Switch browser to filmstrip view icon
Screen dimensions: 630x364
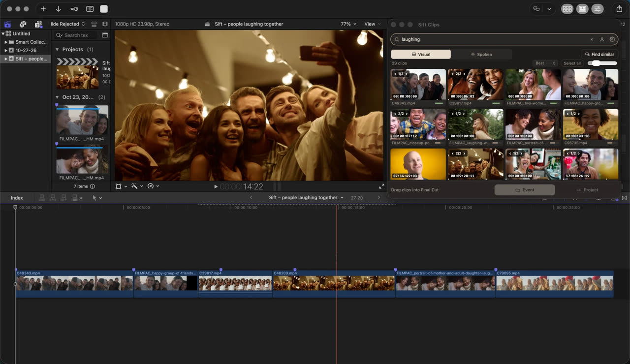(x=105, y=24)
